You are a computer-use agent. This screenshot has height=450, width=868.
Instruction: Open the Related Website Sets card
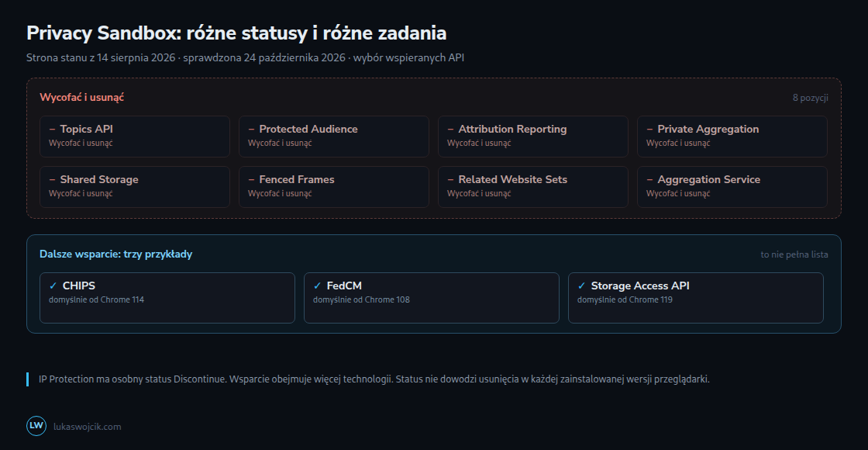533,187
